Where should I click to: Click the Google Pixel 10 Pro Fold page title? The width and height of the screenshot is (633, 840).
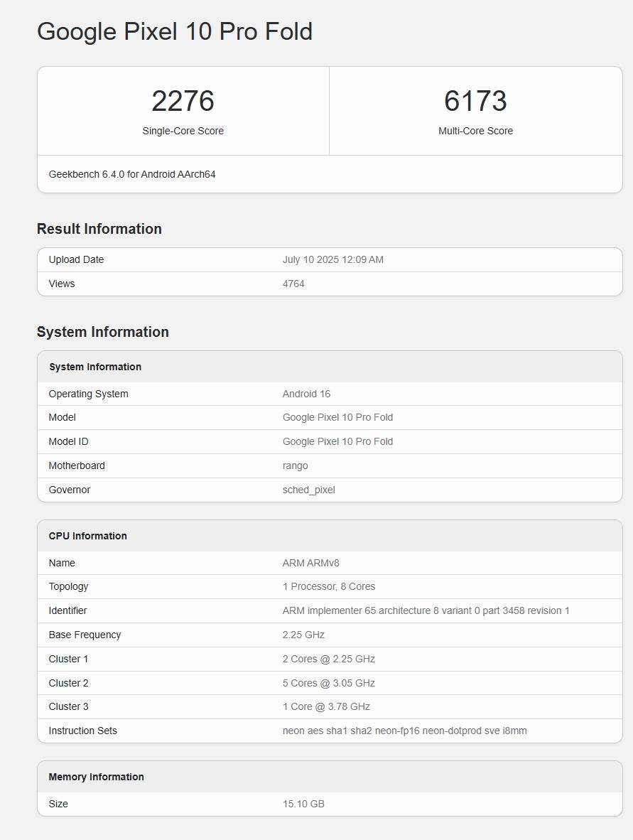175,32
